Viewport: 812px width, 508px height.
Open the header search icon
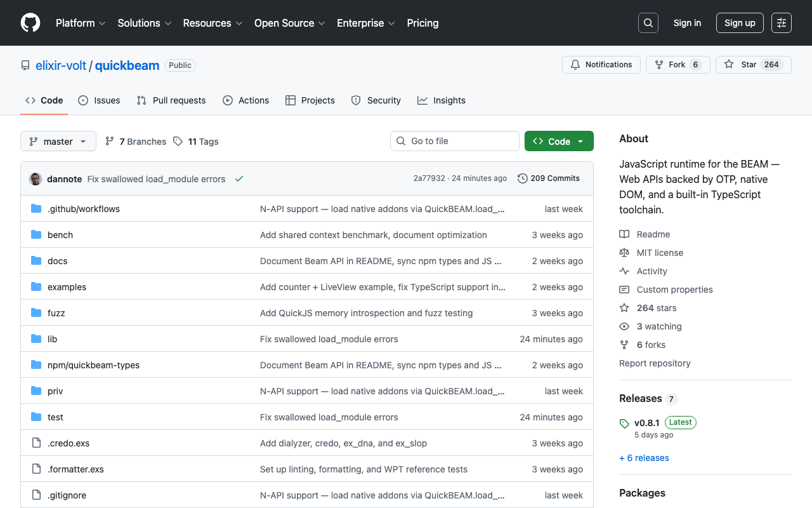[x=648, y=22]
